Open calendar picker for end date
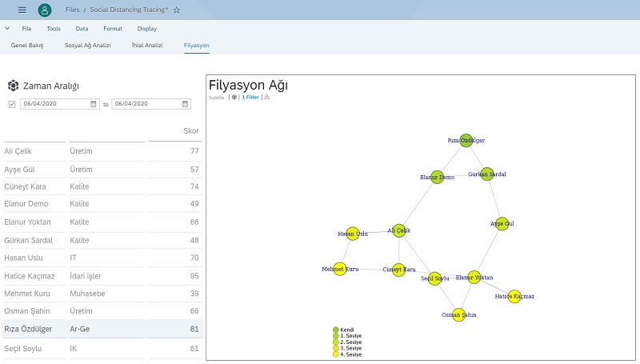This screenshot has width=640, height=364. [186, 104]
